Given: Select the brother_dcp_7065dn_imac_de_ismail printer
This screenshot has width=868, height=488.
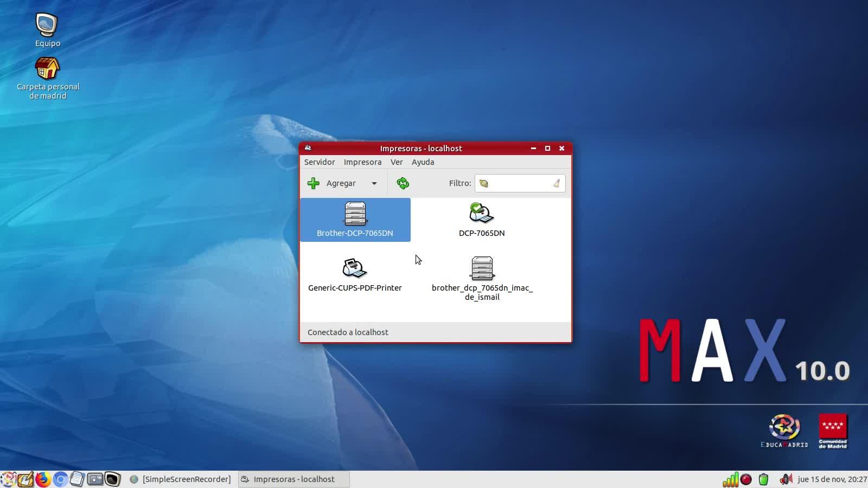Looking at the screenshot, I should click(482, 278).
